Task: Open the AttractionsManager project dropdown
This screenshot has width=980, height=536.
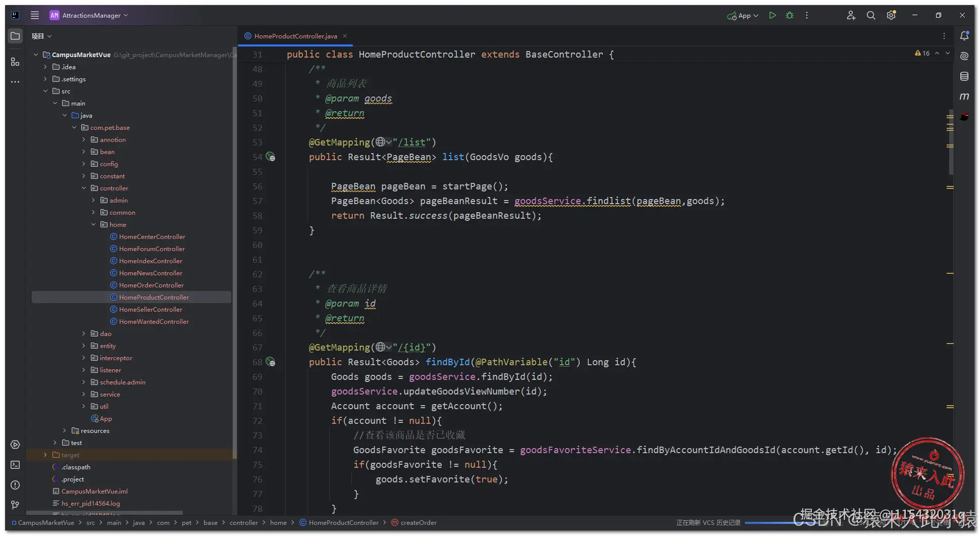Action: 89,15
